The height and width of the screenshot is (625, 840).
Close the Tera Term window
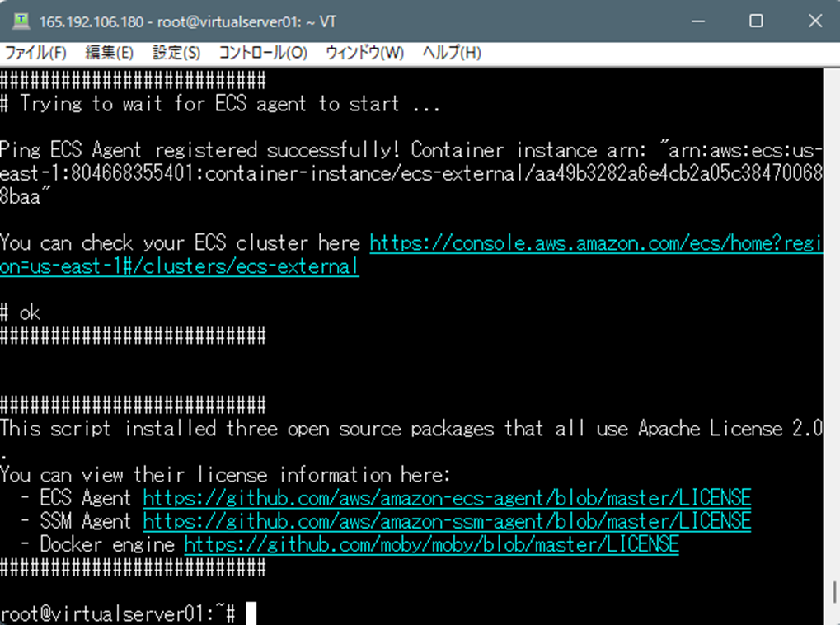point(814,21)
